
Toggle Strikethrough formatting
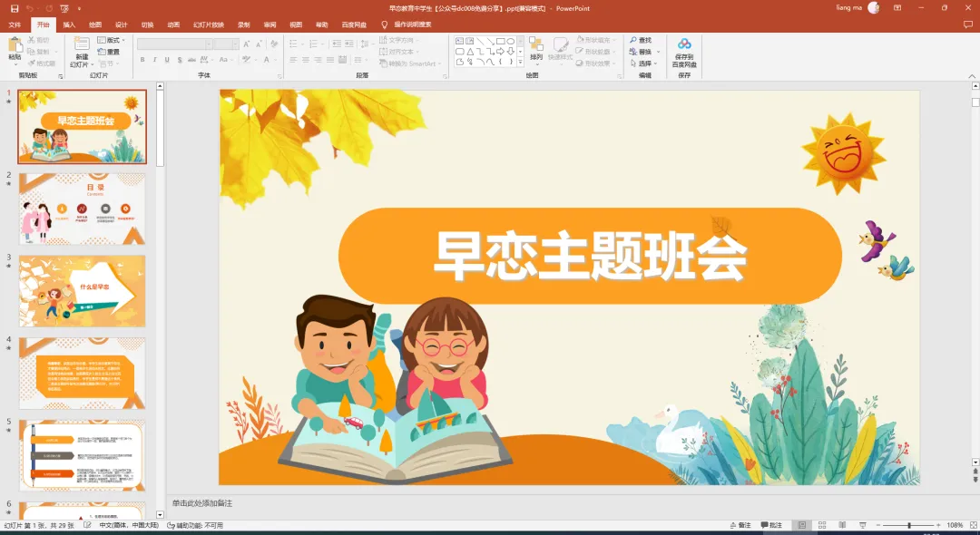pyautogui.click(x=191, y=60)
